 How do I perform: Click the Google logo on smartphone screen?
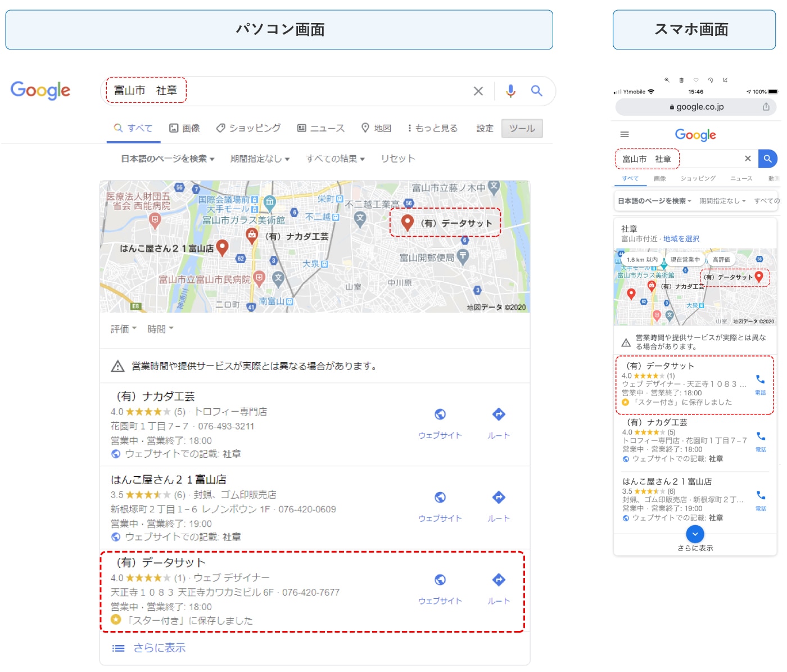695,135
